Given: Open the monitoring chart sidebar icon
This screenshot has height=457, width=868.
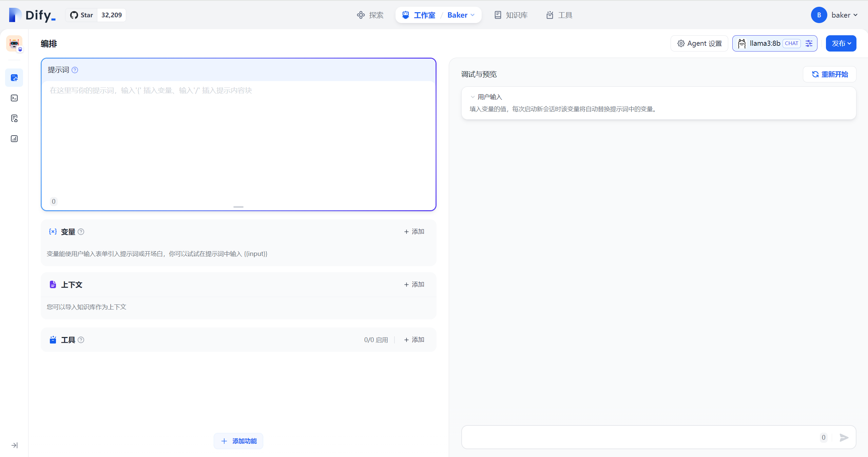Looking at the screenshot, I should pyautogui.click(x=14, y=139).
